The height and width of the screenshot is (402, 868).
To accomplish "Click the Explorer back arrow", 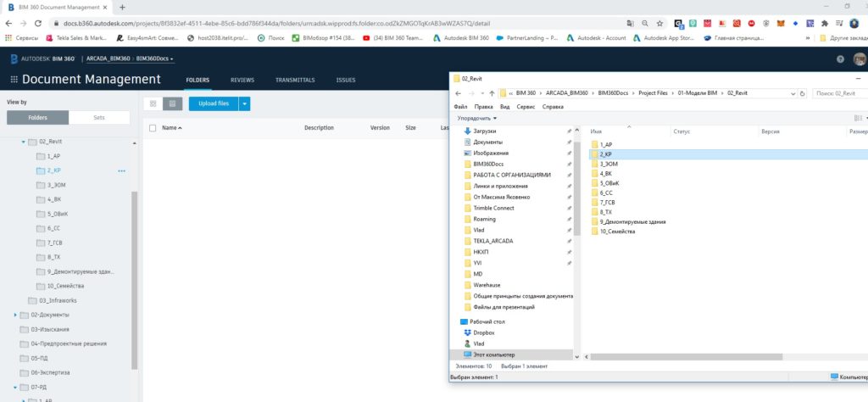I will click(459, 92).
